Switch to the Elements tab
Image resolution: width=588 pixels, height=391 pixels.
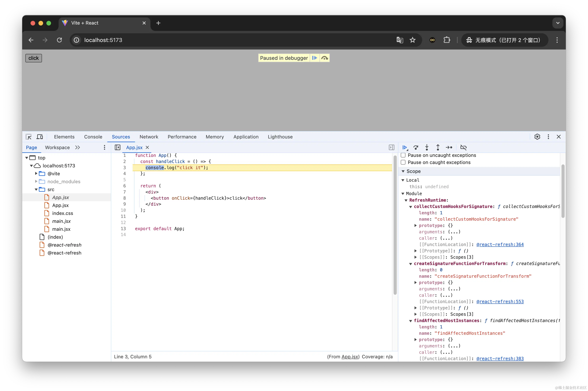click(x=64, y=137)
